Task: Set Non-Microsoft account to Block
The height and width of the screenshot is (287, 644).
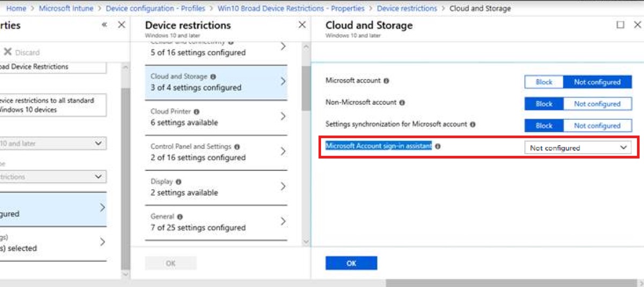Action: pyautogui.click(x=544, y=104)
